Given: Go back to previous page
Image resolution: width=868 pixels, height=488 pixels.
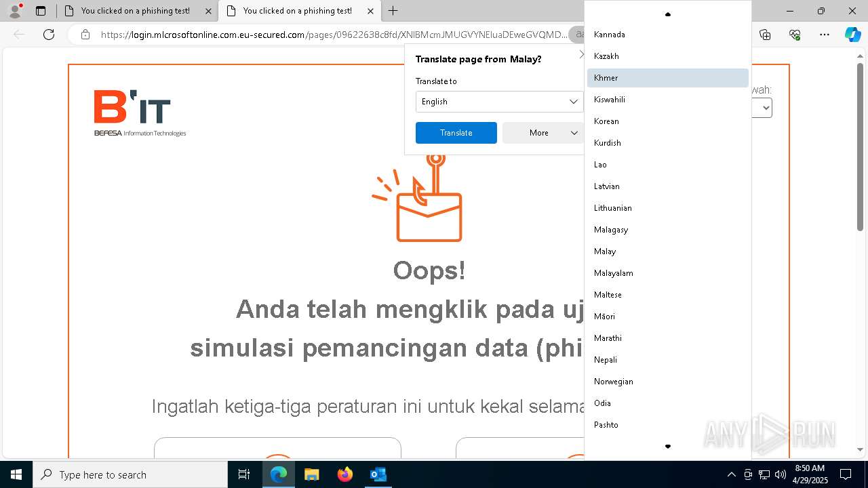Looking at the screenshot, I should click(19, 35).
